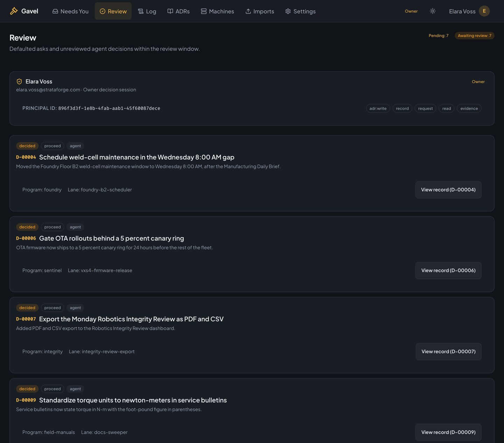Image resolution: width=504 pixels, height=443 pixels.
Task: Click View record (D-00007)
Action: click(x=448, y=352)
